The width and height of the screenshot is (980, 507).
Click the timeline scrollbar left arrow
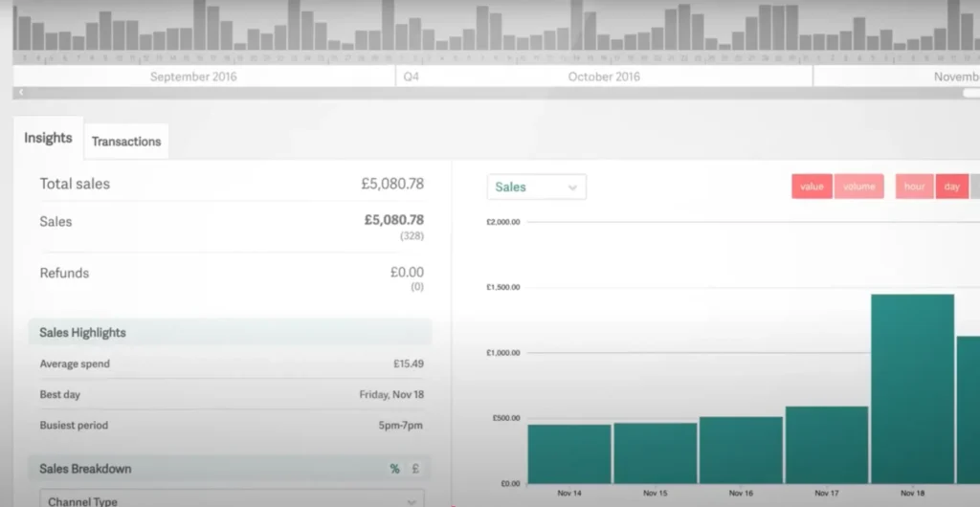click(21, 93)
